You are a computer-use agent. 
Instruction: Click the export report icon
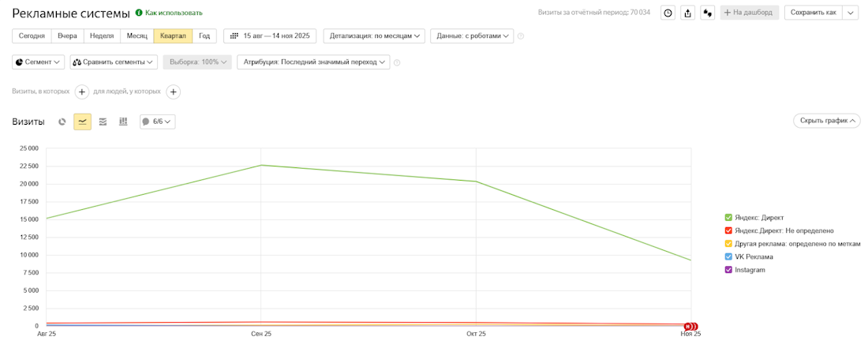687,13
